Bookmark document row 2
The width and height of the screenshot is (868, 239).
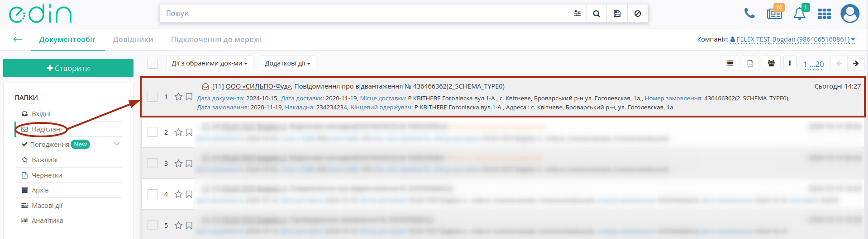click(189, 132)
